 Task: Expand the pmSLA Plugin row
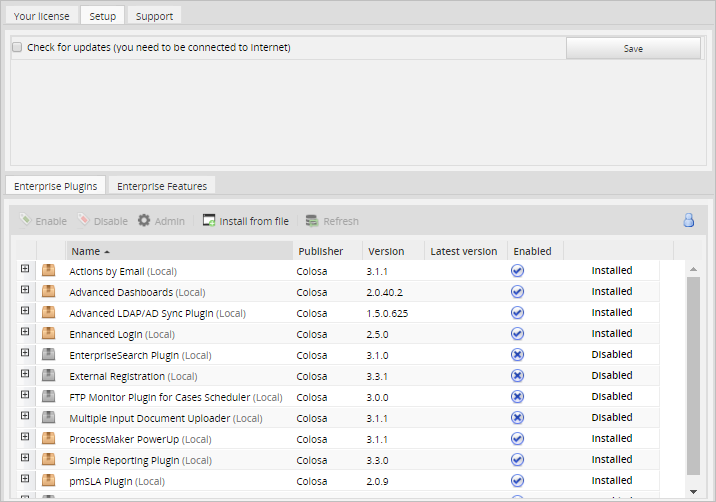pos(25,480)
